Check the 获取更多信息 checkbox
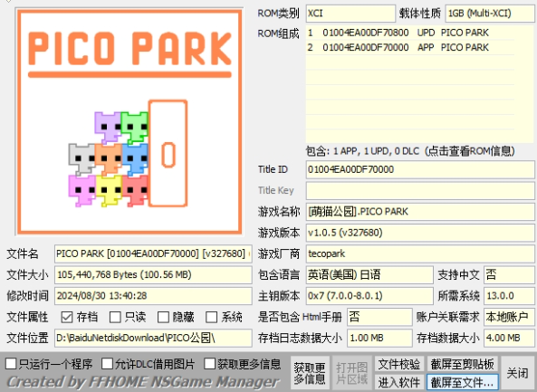 tap(209, 364)
